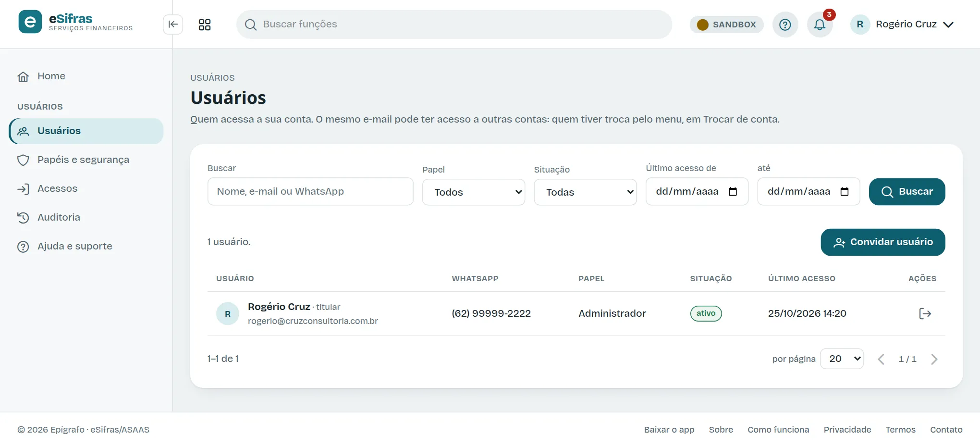
Task: Click the até date field
Action: coord(808,192)
